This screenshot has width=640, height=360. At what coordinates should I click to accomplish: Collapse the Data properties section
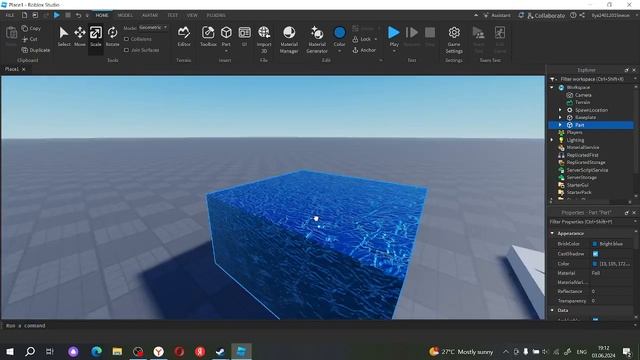tap(552, 310)
